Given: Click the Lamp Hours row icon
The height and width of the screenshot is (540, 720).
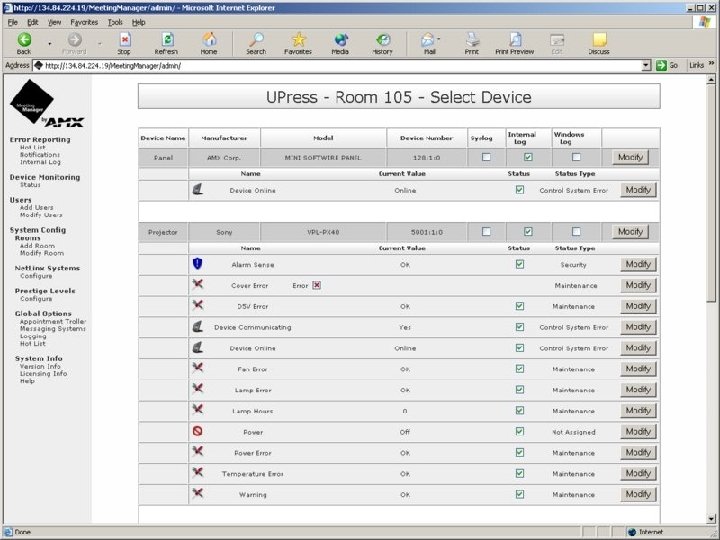Looking at the screenshot, I should pos(197,409).
